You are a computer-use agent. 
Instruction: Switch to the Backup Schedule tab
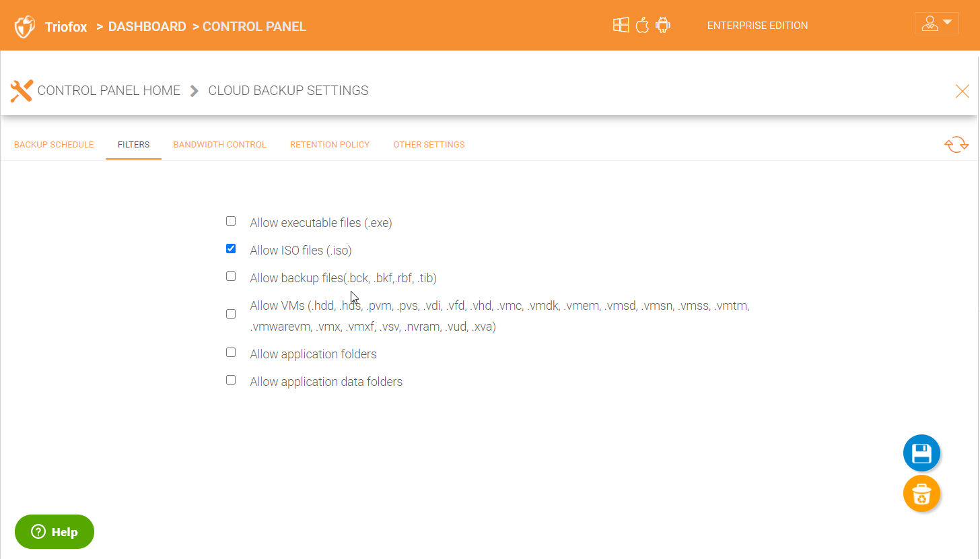pyautogui.click(x=54, y=145)
